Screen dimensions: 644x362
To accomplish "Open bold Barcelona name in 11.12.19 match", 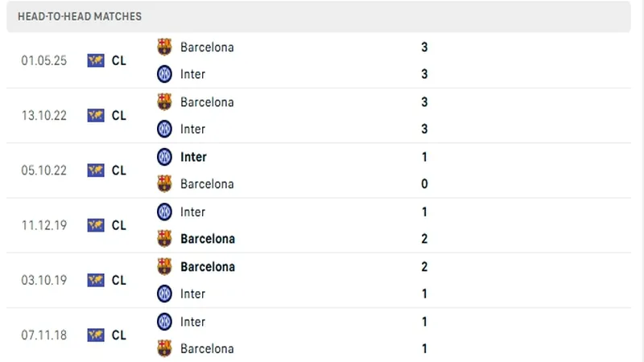I will (x=208, y=239).
